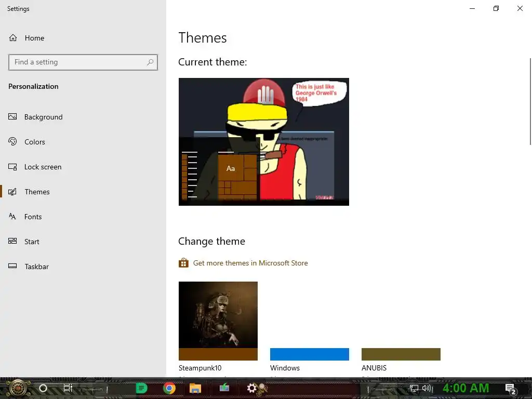532x399 pixels.
Task: Click the Steampunk10 brown color bar
Action: (x=218, y=354)
